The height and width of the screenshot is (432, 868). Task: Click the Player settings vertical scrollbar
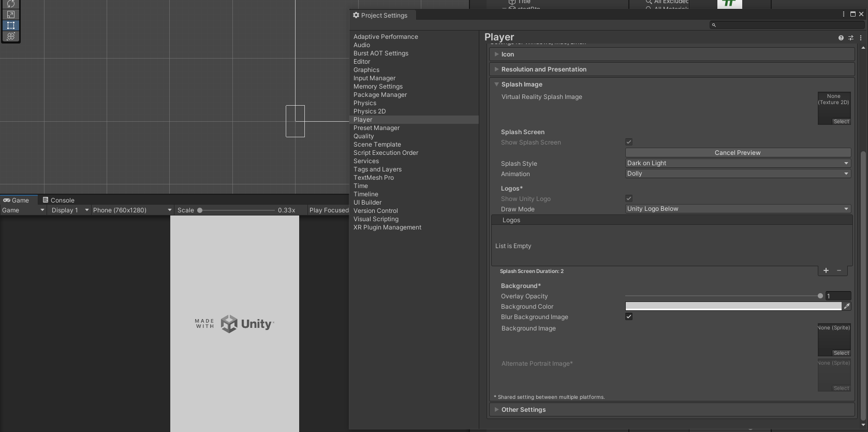click(x=863, y=286)
